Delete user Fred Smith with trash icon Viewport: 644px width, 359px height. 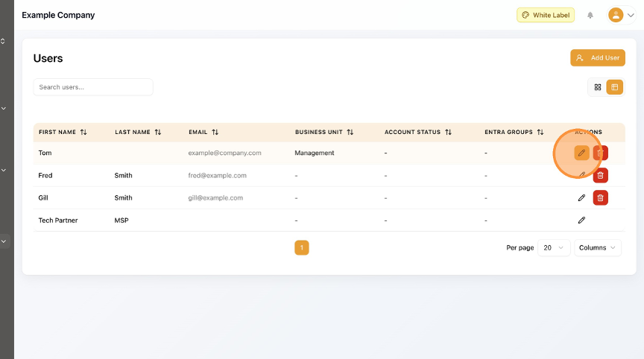coord(600,175)
